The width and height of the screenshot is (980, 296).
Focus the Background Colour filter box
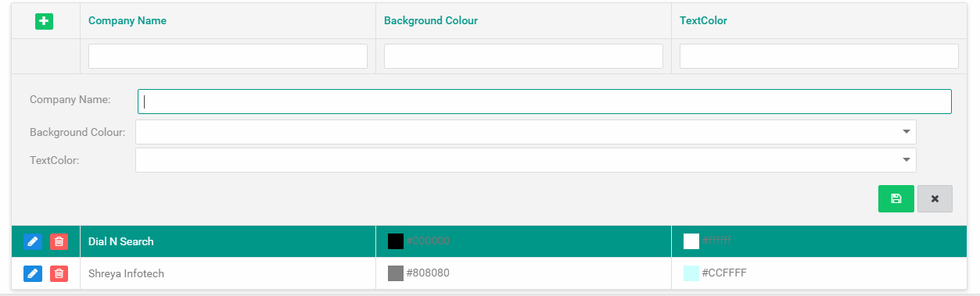click(523, 56)
